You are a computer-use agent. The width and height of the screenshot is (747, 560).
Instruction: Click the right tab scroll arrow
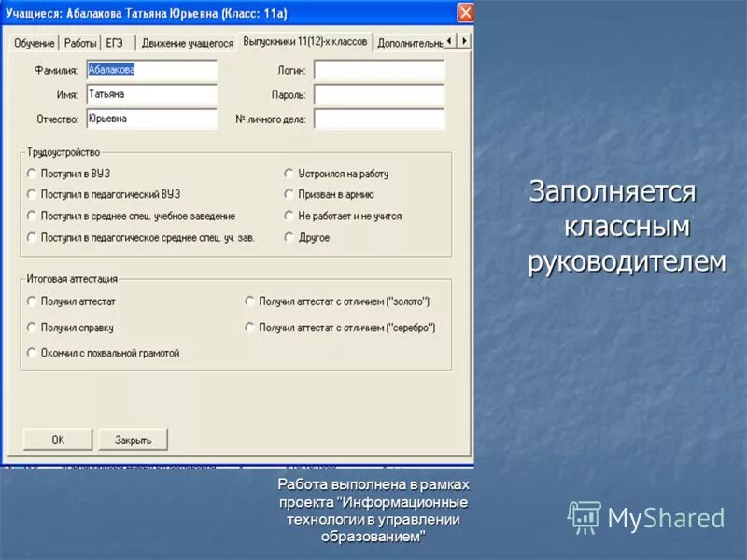[x=463, y=41]
